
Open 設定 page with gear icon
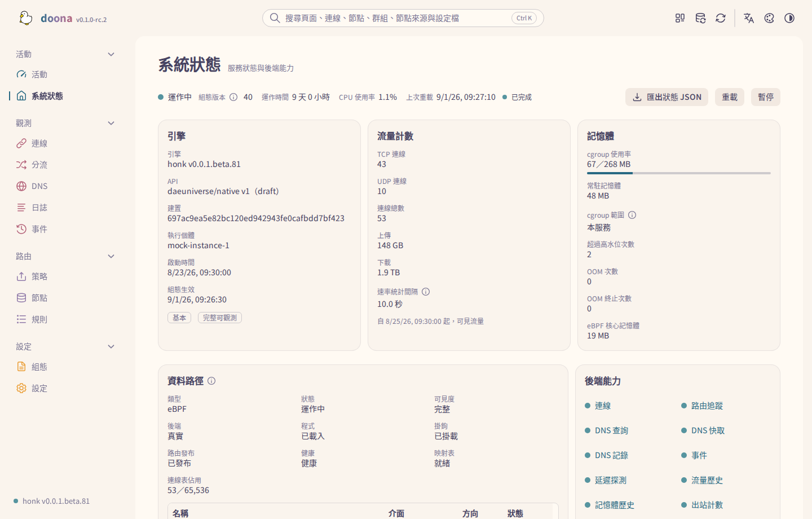pos(65,388)
